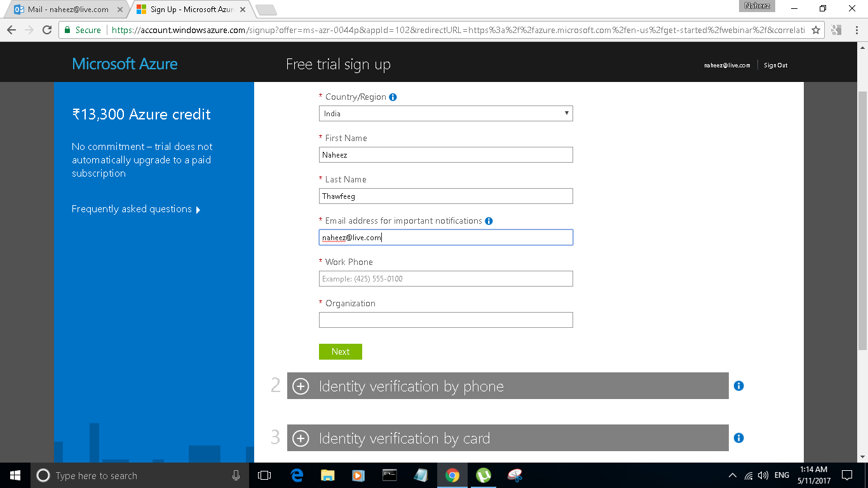Select the Sign Up Microsoft Azure tab
This screenshot has width=868, height=488.
191,10
